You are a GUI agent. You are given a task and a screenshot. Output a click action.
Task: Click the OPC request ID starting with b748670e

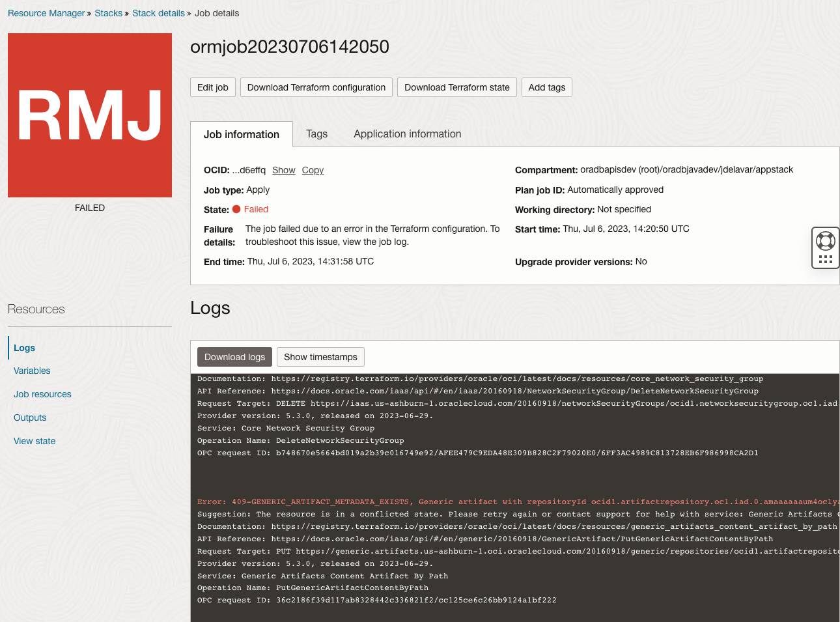coord(517,453)
